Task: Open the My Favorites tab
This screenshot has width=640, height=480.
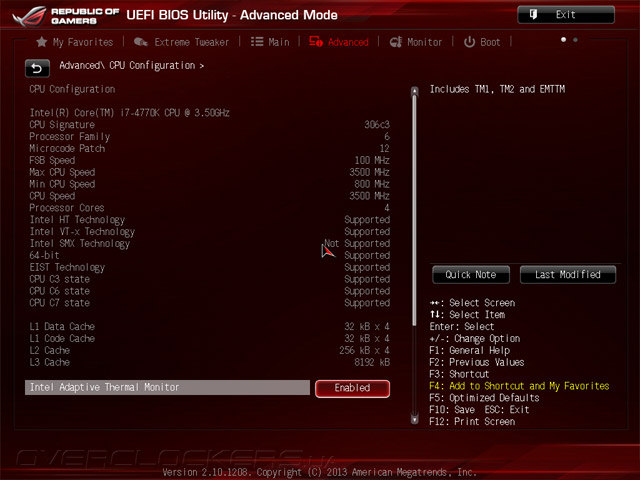Action: tap(75, 42)
